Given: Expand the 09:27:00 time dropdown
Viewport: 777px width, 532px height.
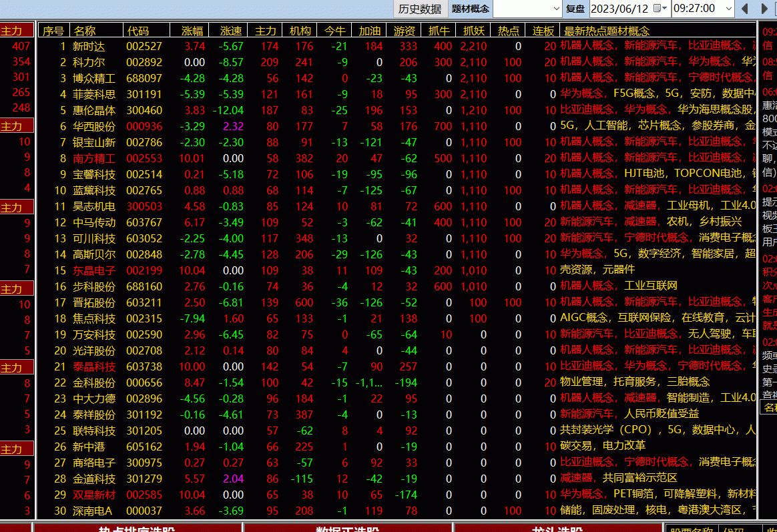Looking at the screenshot, I should coord(728,9).
